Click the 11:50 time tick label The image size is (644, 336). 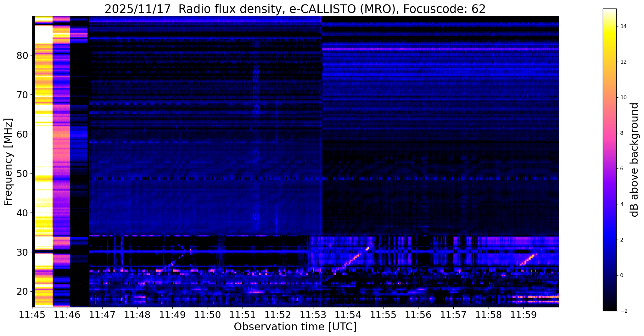208,315
